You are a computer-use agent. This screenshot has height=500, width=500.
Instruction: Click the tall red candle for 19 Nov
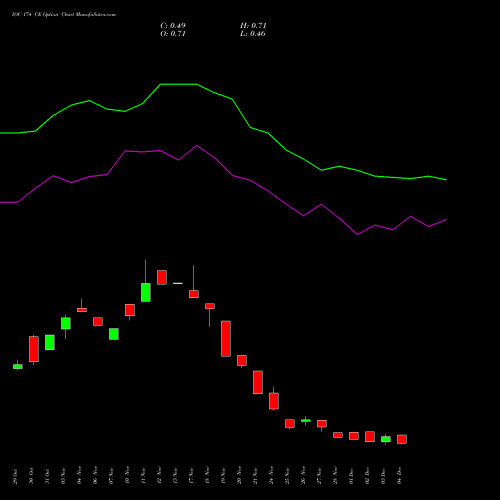click(226, 339)
